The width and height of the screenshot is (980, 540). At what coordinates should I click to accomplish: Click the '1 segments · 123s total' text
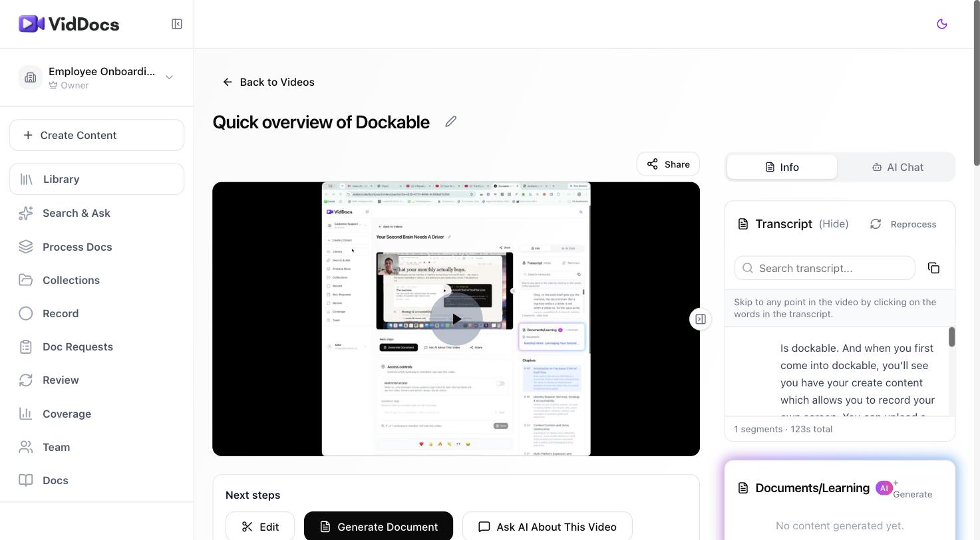coord(783,429)
